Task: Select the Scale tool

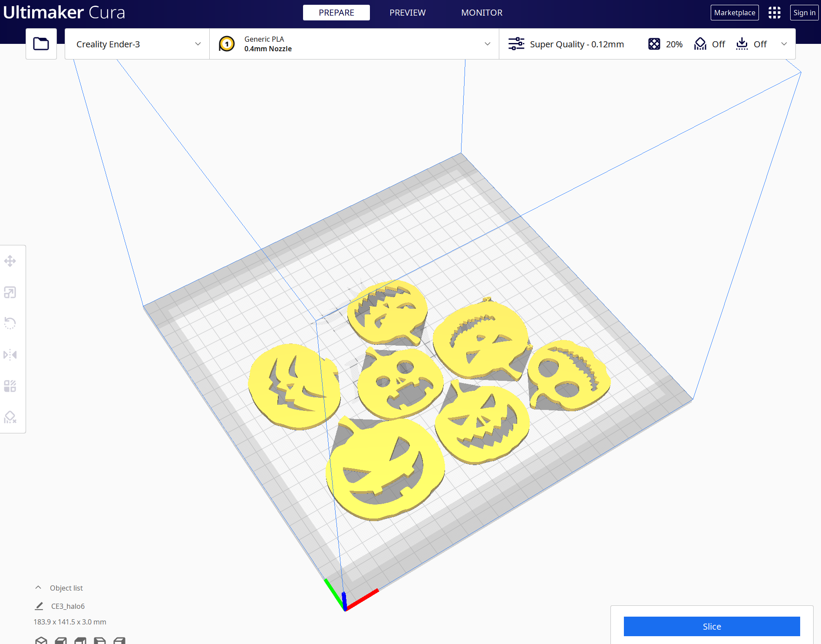Action: point(10,292)
